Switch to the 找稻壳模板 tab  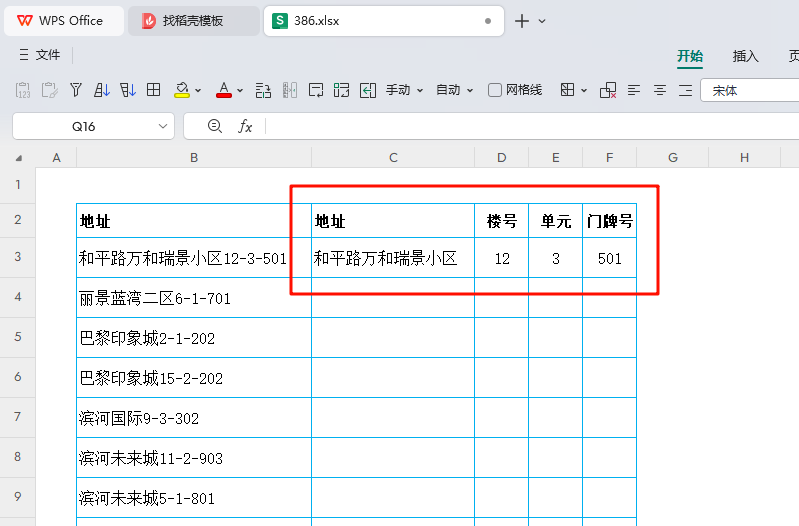pos(194,21)
